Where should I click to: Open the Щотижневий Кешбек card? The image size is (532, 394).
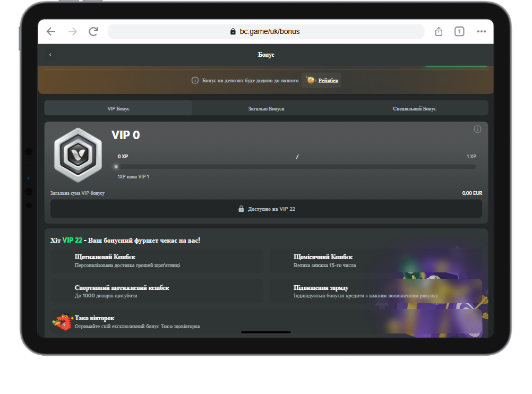tap(157, 261)
